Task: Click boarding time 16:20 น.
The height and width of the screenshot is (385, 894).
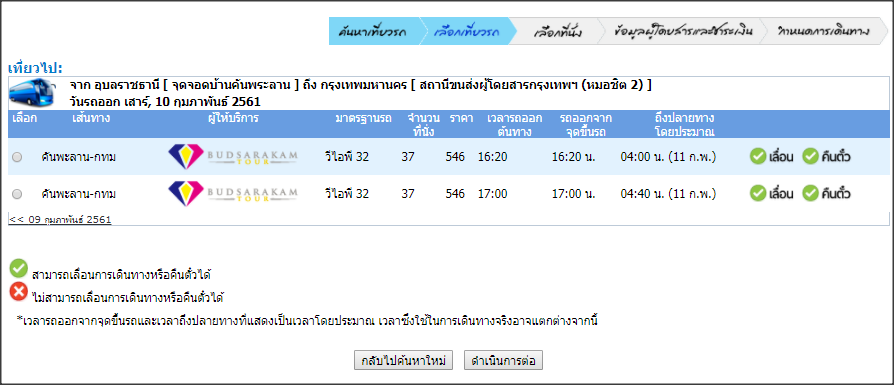Action: point(573,157)
